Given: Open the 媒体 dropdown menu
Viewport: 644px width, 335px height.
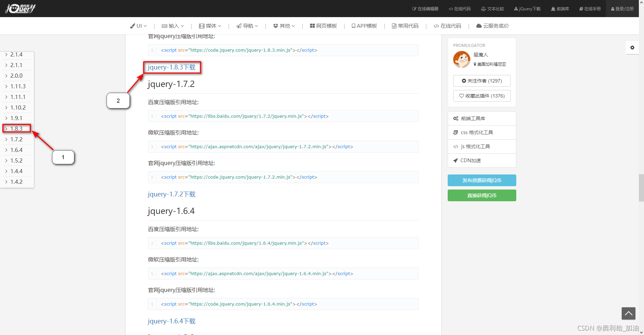Looking at the screenshot, I should (x=210, y=26).
